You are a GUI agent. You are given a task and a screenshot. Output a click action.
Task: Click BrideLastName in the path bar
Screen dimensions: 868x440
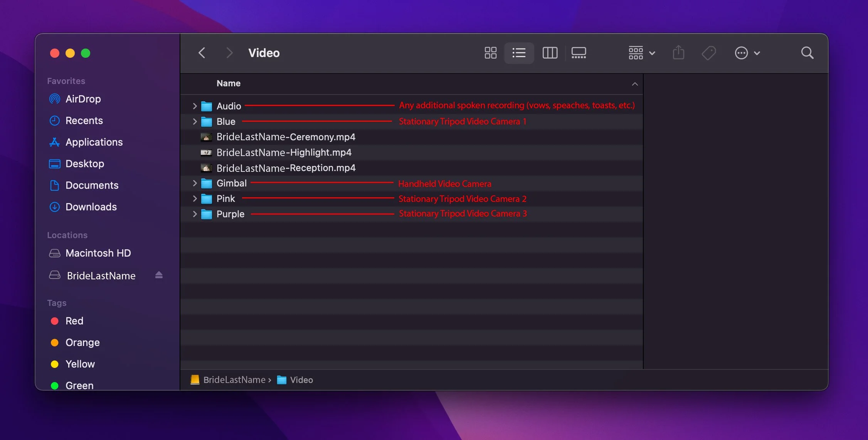pos(234,380)
